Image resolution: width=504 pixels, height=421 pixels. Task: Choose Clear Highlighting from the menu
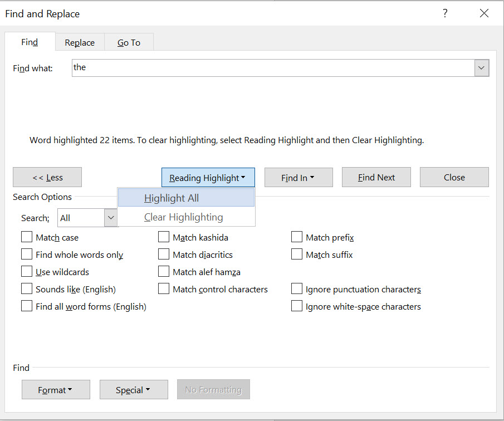click(186, 217)
